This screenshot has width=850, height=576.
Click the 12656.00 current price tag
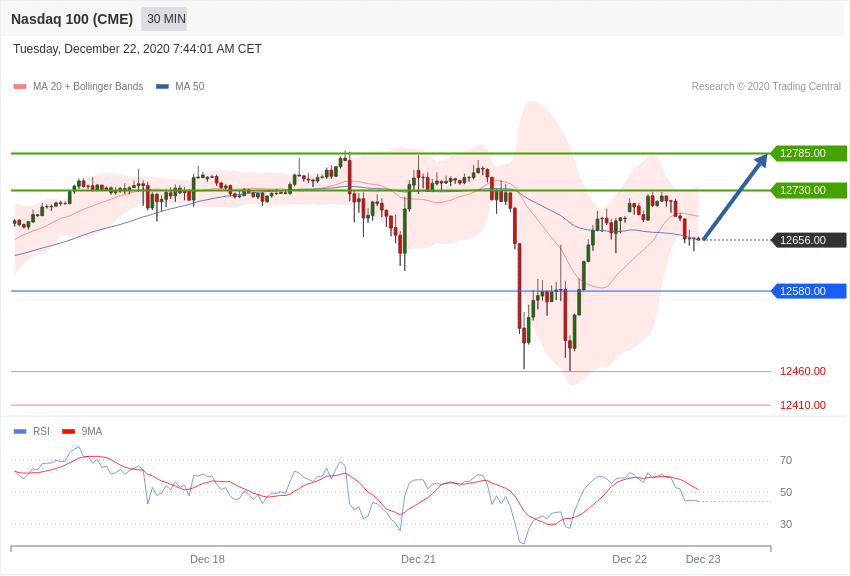click(x=808, y=240)
